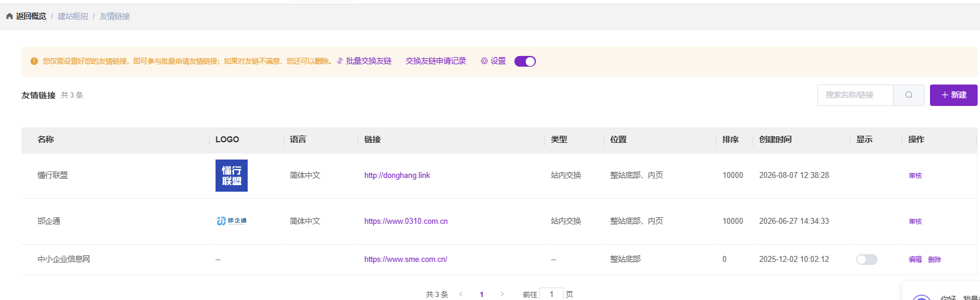Click the 中小企业信息网 name cell

click(x=64, y=260)
